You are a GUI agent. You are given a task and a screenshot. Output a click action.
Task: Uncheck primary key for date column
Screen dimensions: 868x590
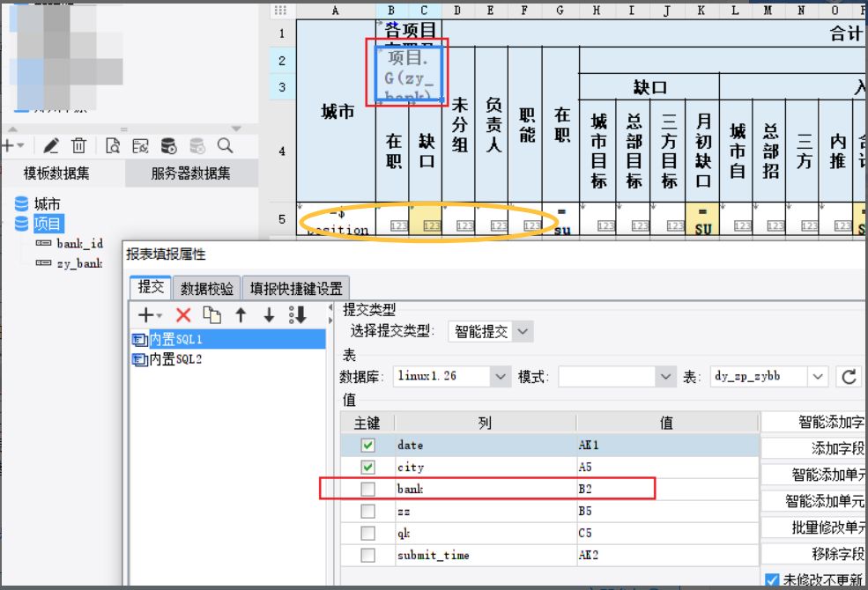(367, 446)
